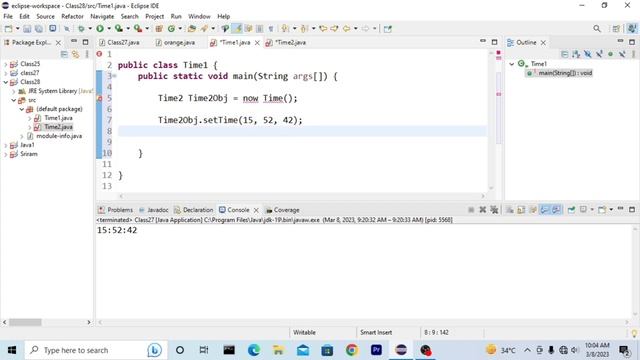
Task: Open File Explorer from the taskbar
Action: point(278,350)
